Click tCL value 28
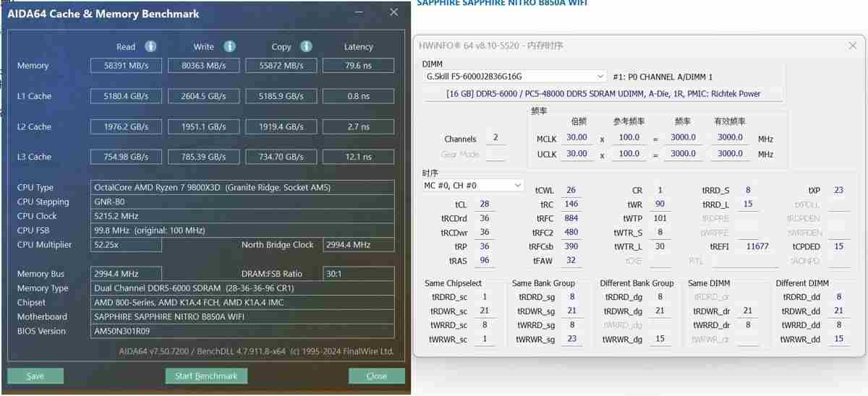This screenshot has width=868, height=396. coord(485,205)
